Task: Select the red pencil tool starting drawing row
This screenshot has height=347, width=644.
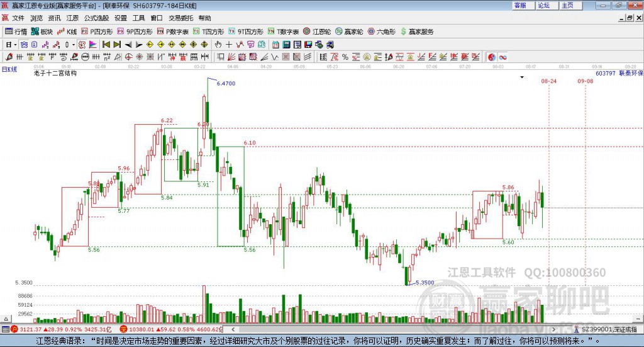Action: [9, 57]
